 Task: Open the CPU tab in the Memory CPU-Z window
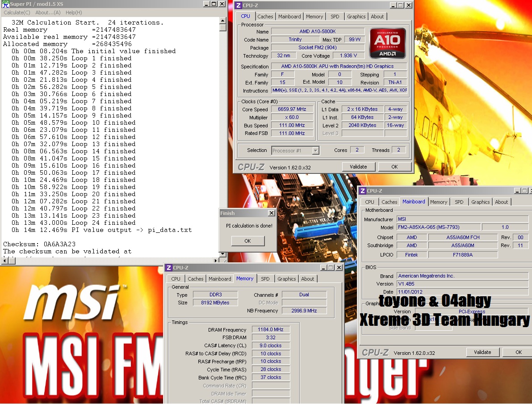176,279
